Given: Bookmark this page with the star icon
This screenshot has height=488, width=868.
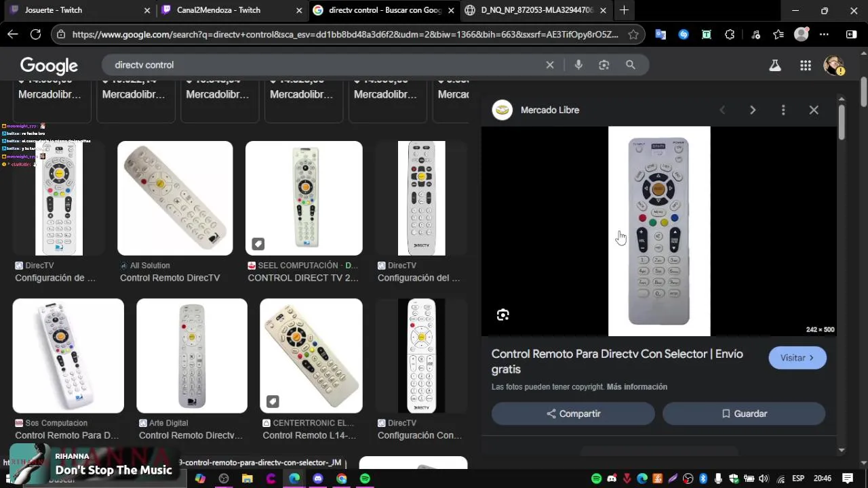Looking at the screenshot, I should [x=633, y=35].
